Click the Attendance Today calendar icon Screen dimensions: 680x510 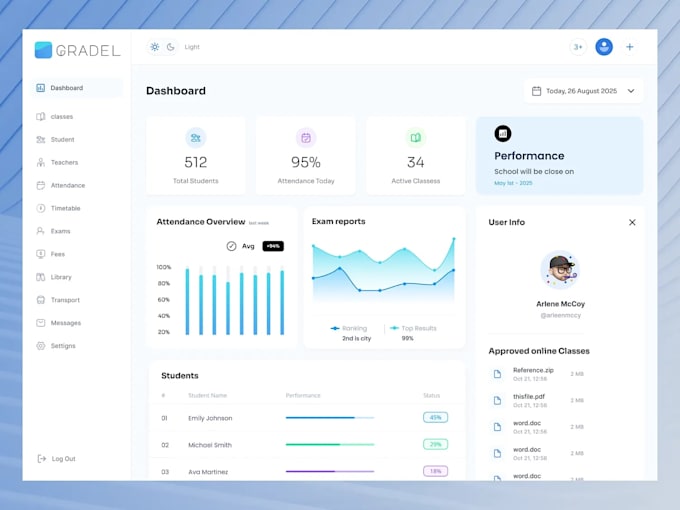(x=306, y=138)
